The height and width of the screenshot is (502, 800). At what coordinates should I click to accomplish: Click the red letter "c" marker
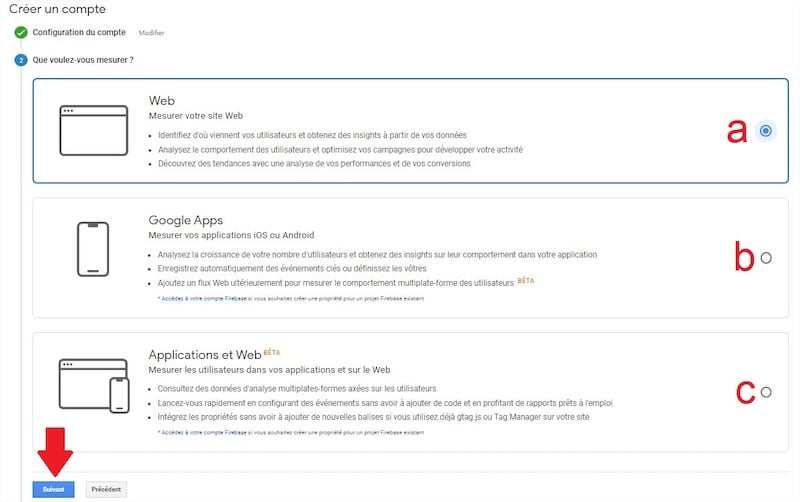[x=744, y=392]
